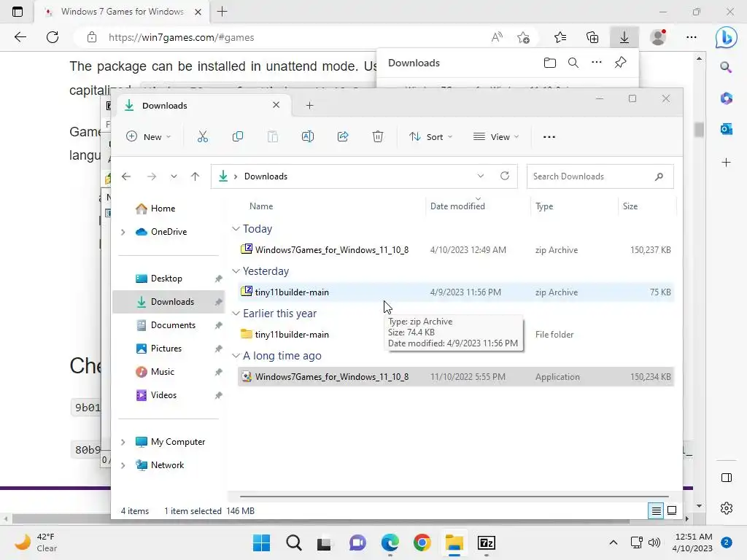
Task: Open Windows Start button on taskbar
Action: [x=261, y=542]
